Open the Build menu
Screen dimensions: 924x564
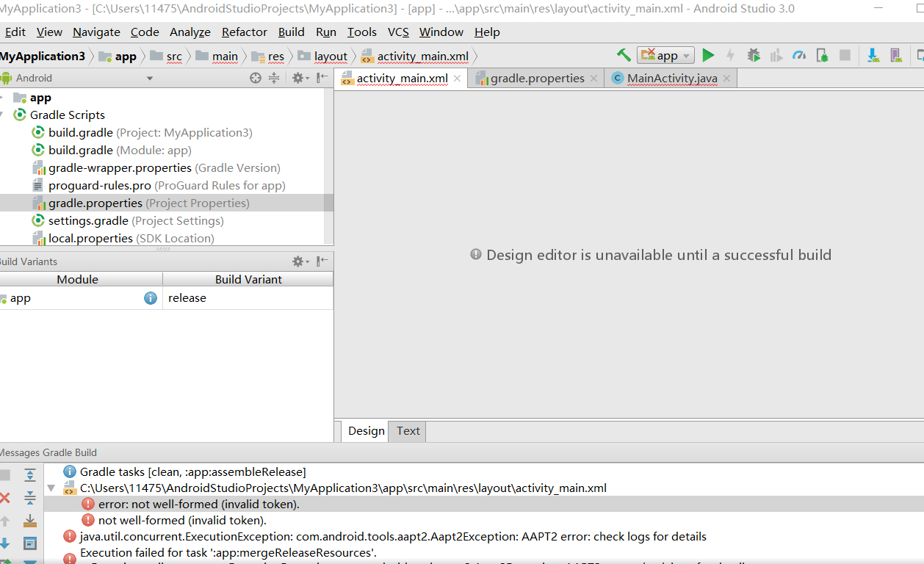[x=292, y=32]
